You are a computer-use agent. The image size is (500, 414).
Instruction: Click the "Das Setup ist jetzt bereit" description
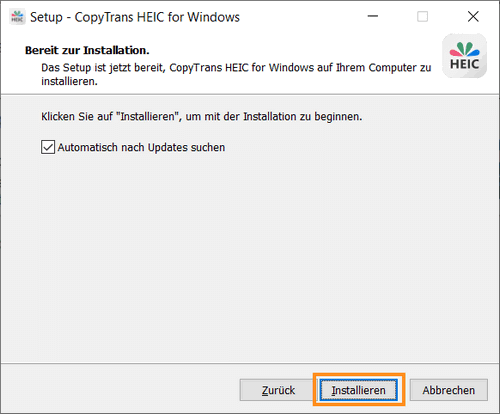[x=236, y=74]
